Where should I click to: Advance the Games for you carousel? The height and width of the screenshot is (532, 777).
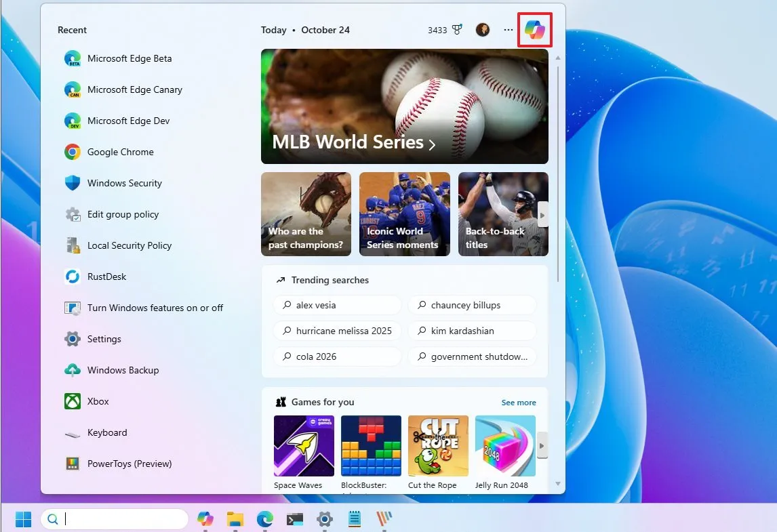tap(542, 446)
